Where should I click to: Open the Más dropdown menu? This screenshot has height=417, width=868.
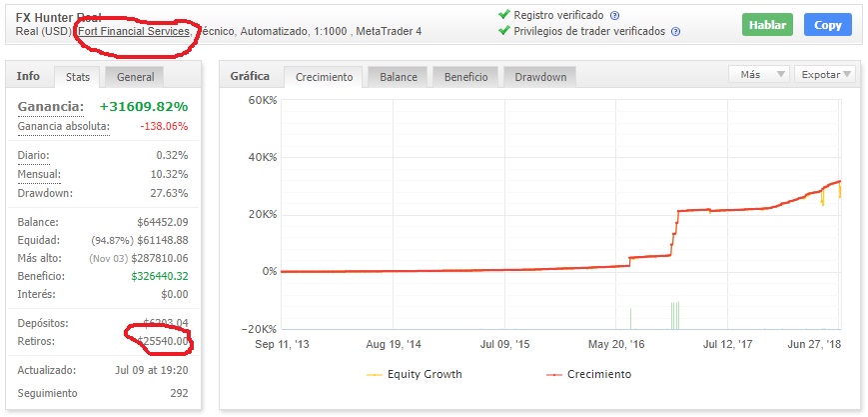click(x=759, y=74)
